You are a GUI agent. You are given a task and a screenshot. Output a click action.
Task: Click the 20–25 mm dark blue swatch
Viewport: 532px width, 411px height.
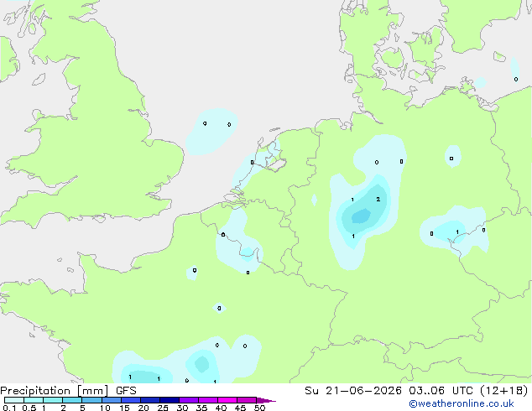150,400
